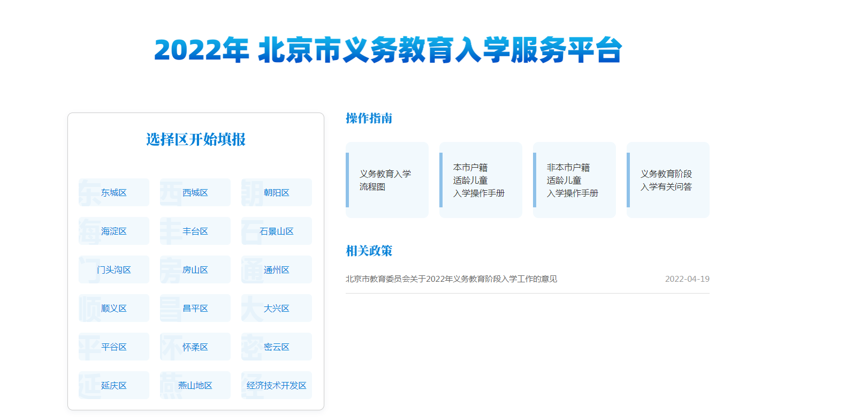Image resolution: width=868 pixels, height=420 pixels.
Task: Click 延庆区 district button
Action: (114, 385)
